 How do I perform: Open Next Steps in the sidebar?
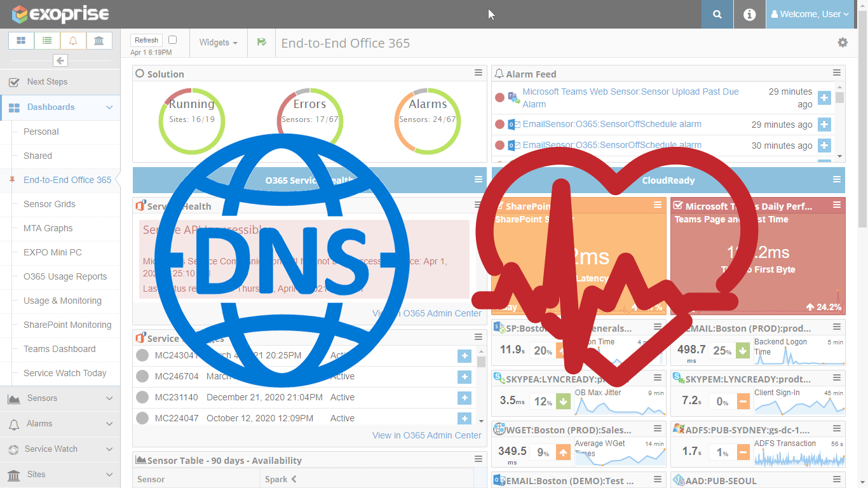[x=60, y=81]
